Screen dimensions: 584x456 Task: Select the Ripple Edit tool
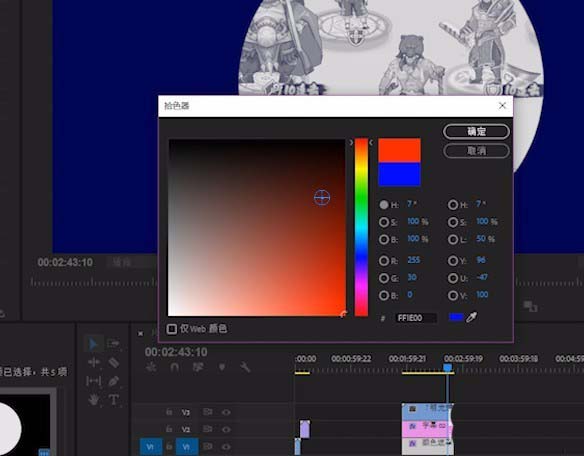(93, 362)
